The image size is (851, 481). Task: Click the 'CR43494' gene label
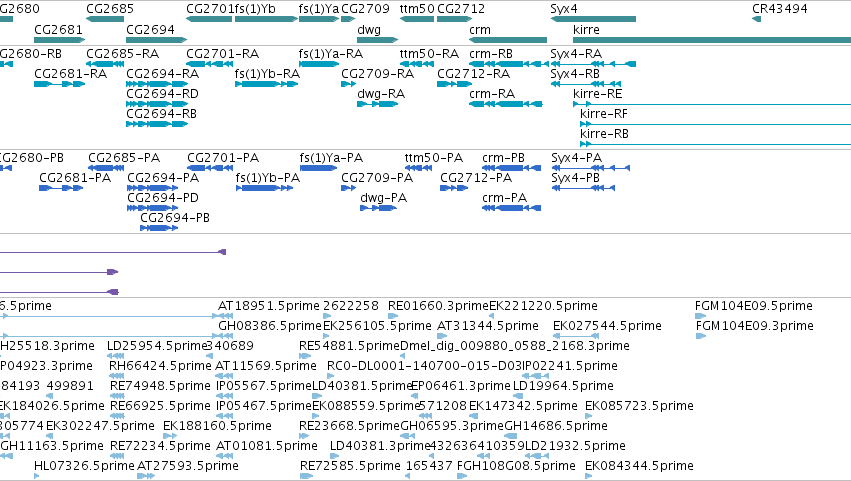(x=779, y=9)
